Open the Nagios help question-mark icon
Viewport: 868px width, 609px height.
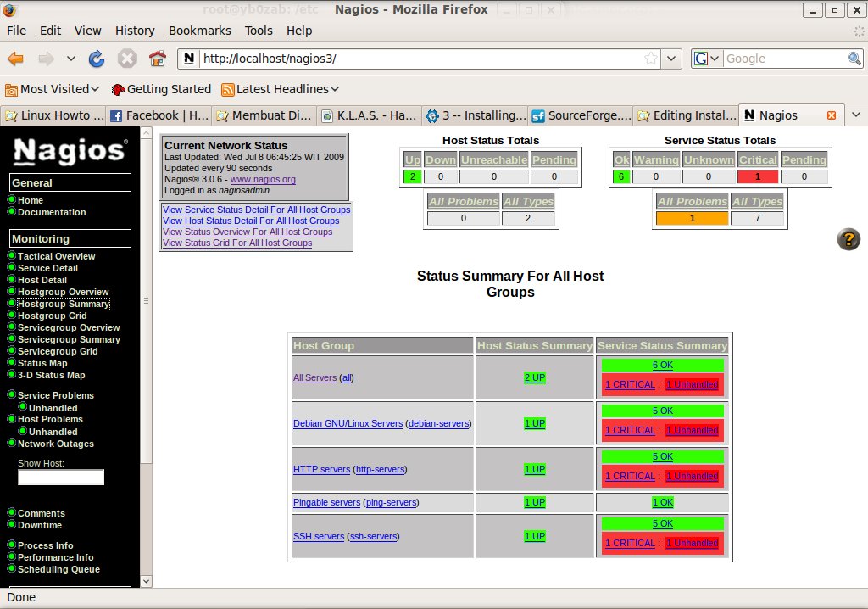[849, 239]
